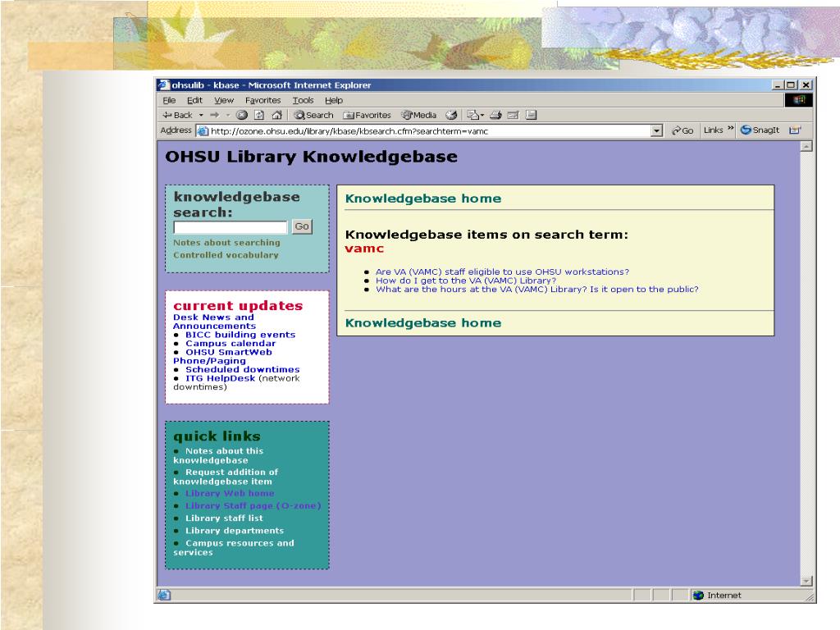Open Controlled vocabulary link
This screenshot has height=630, width=840.
pos(226,256)
